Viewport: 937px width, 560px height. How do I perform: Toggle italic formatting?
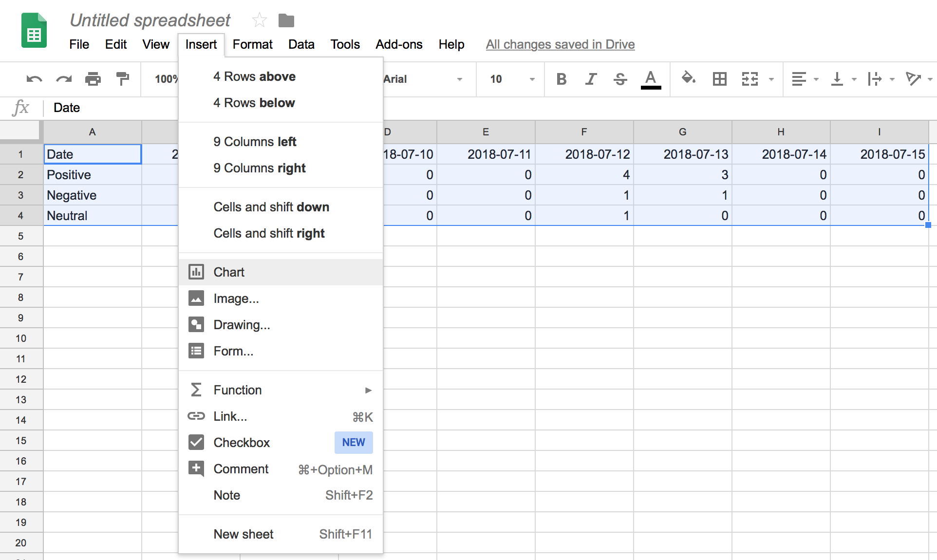591,79
